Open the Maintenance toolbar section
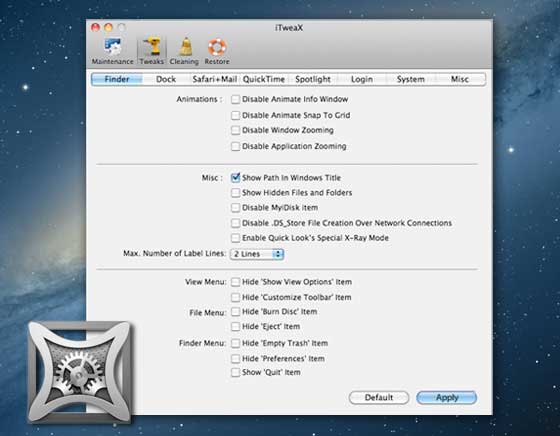 tap(112, 52)
